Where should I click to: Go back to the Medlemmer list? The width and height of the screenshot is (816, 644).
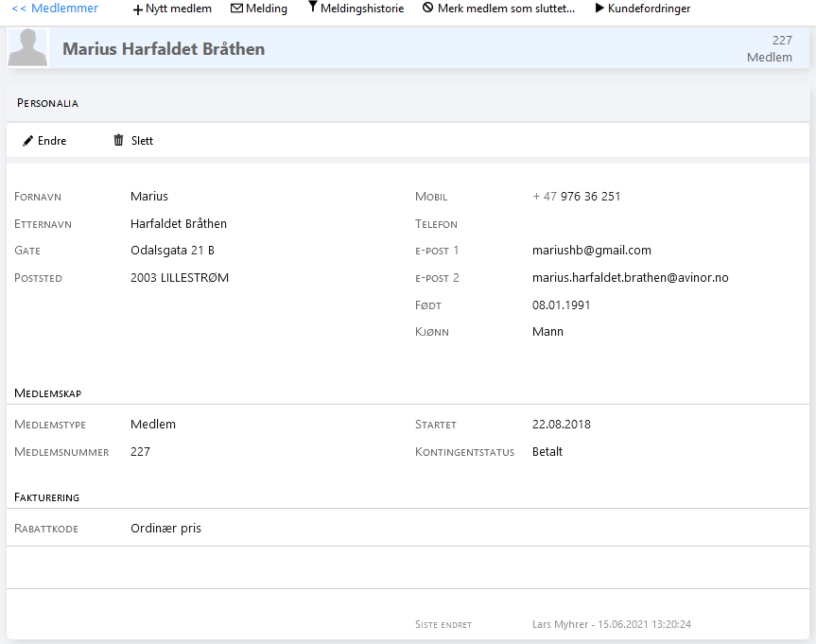[55, 9]
